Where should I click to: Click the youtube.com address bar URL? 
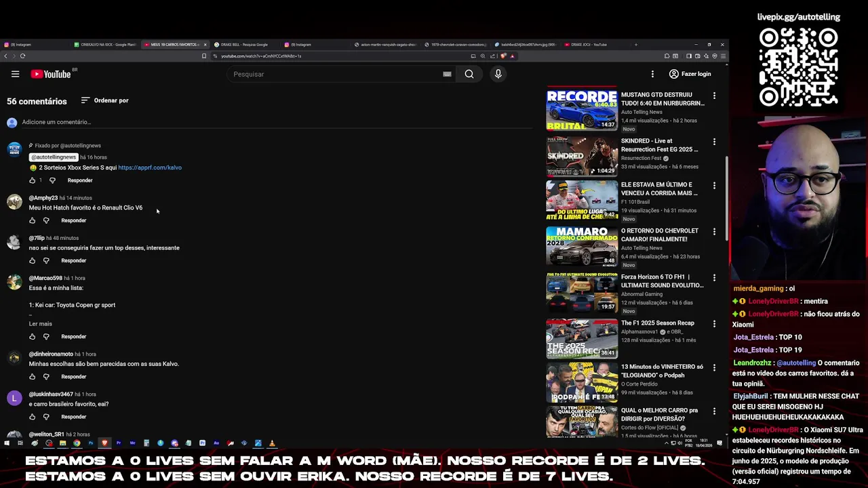(x=261, y=56)
